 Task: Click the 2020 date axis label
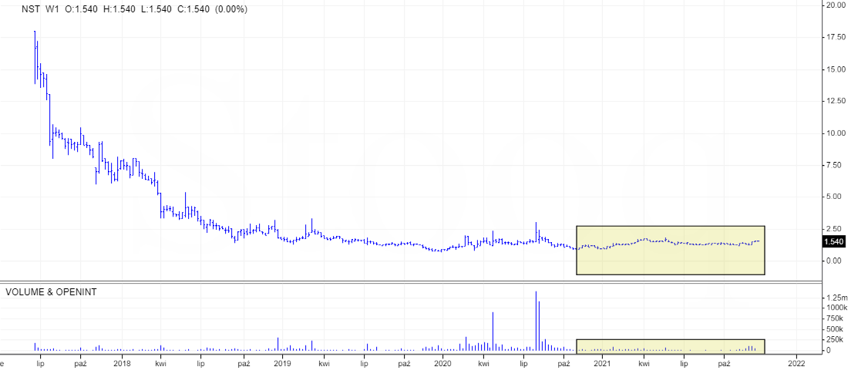point(442,364)
